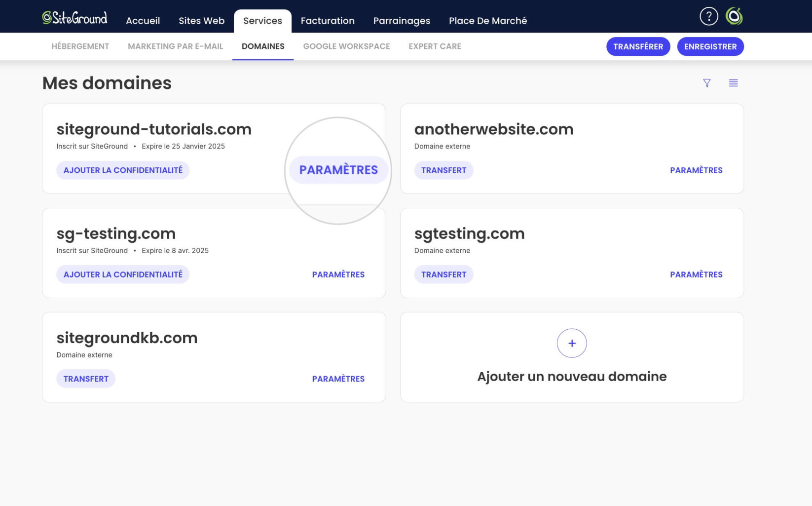812x506 pixels.
Task: Click the Transférer button
Action: (638, 46)
